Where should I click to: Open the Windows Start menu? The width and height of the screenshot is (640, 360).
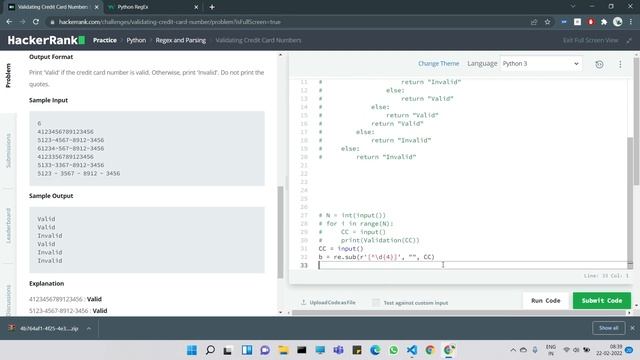(x=191, y=350)
